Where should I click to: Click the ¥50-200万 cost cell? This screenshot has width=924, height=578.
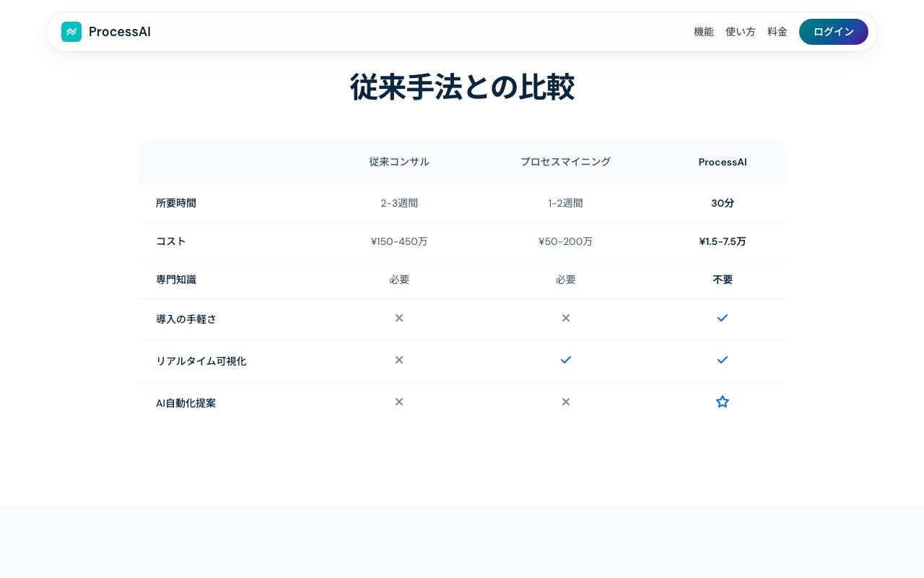(x=566, y=241)
